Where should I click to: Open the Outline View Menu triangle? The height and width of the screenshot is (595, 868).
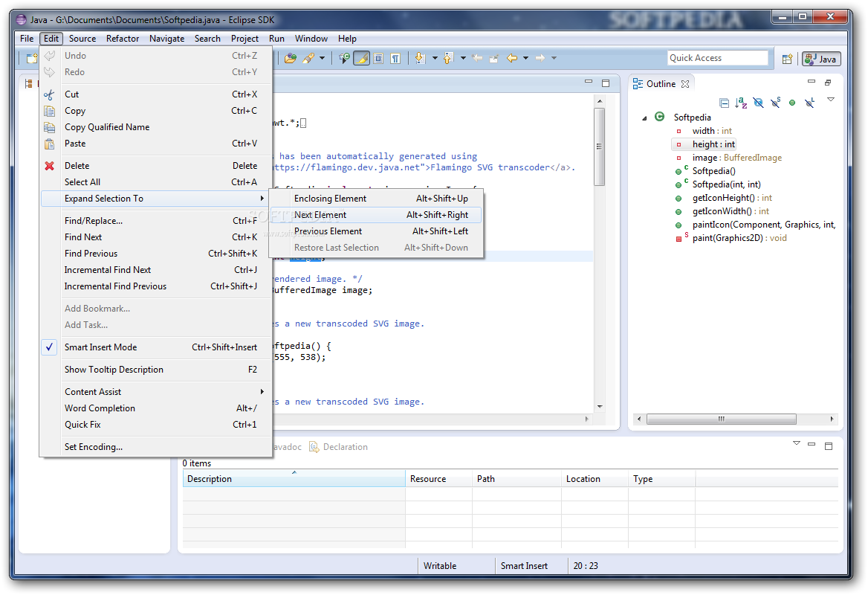coord(830,100)
